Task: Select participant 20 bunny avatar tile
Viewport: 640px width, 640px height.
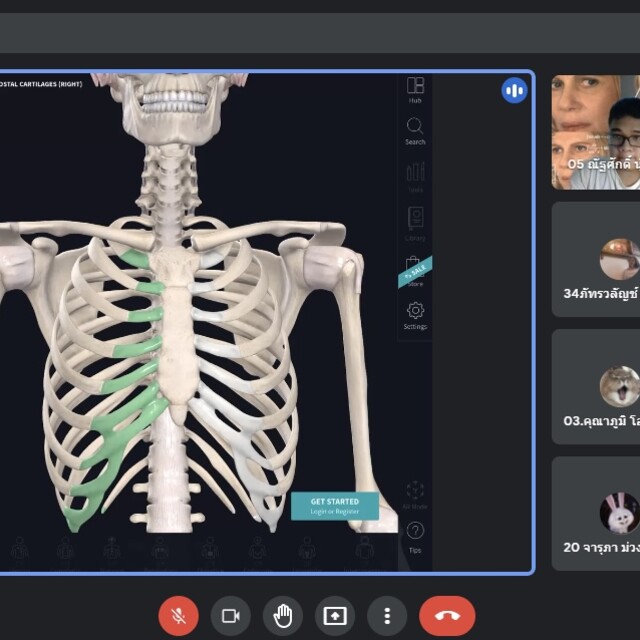Action: pos(596,514)
